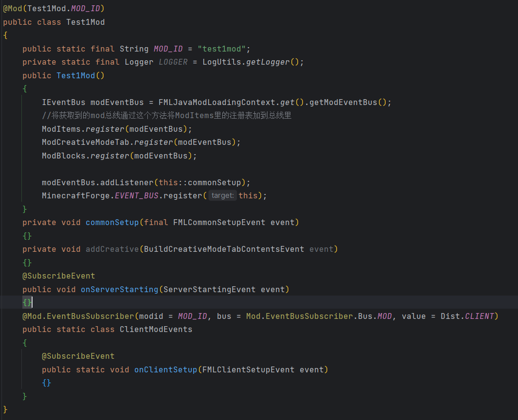Click Dist.CLIENT value in annotation
The image size is (518, 420).
[467, 316]
